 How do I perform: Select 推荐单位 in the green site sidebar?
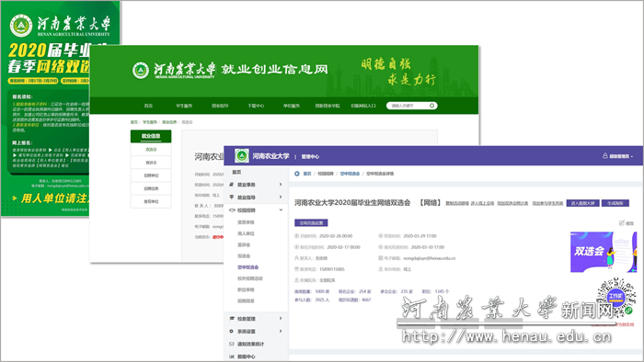pos(151,202)
